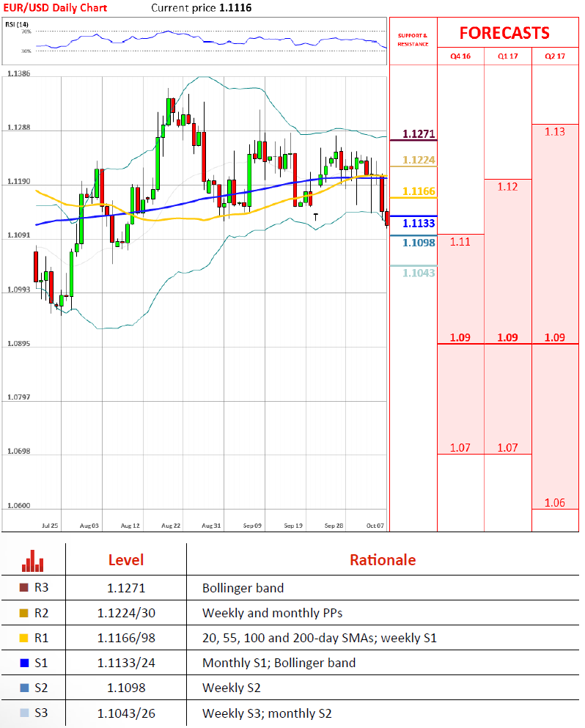Click the S2 steel blue color swatch
Image resolution: width=585 pixels, height=728 pixels.
24,688
